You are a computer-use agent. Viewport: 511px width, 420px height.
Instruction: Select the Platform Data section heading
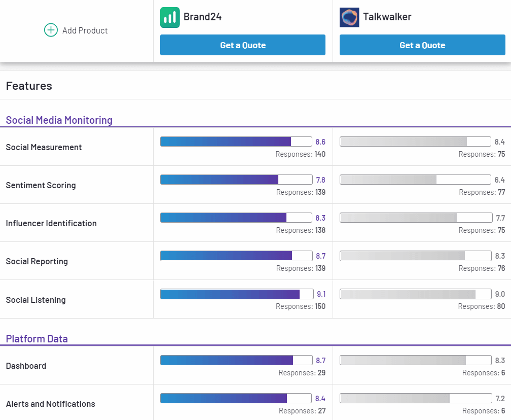[x=36, y=339]
